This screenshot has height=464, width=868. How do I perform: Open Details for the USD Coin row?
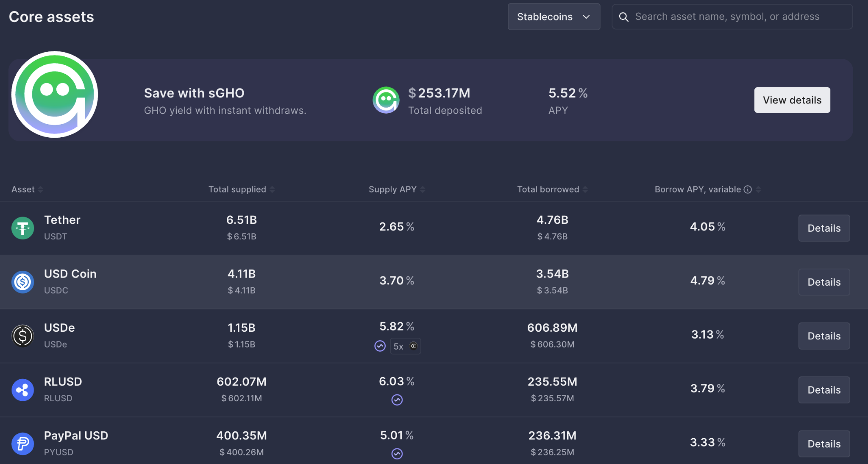(x=823, y=282)
